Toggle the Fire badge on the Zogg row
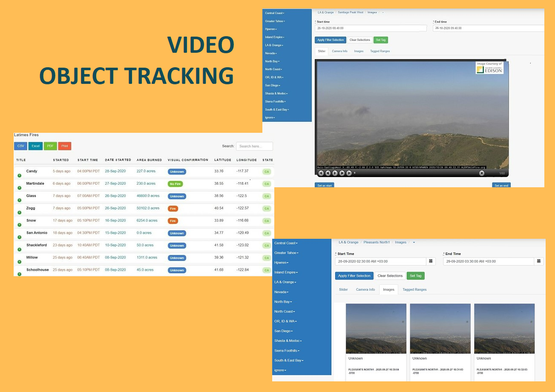The height and width of the screenshot is (392, 555). click(173, 209)
